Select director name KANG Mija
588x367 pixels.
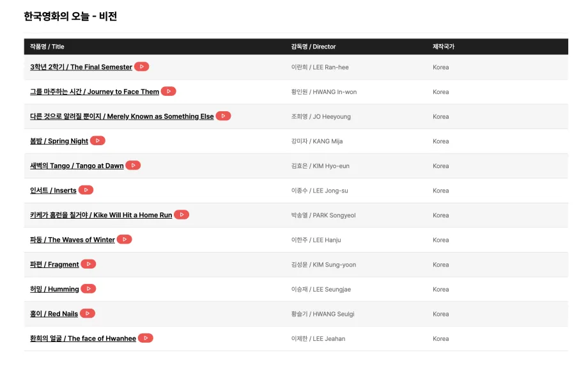[327, 141]
